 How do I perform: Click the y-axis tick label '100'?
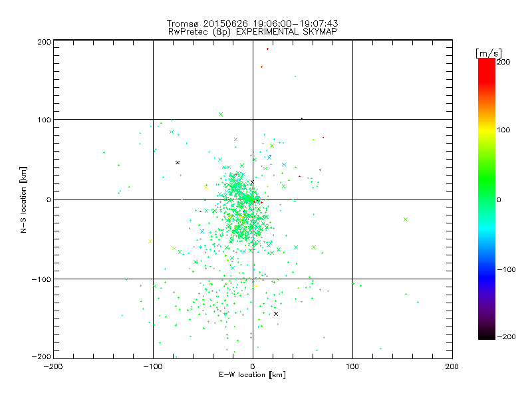click(x=44, y=120)
